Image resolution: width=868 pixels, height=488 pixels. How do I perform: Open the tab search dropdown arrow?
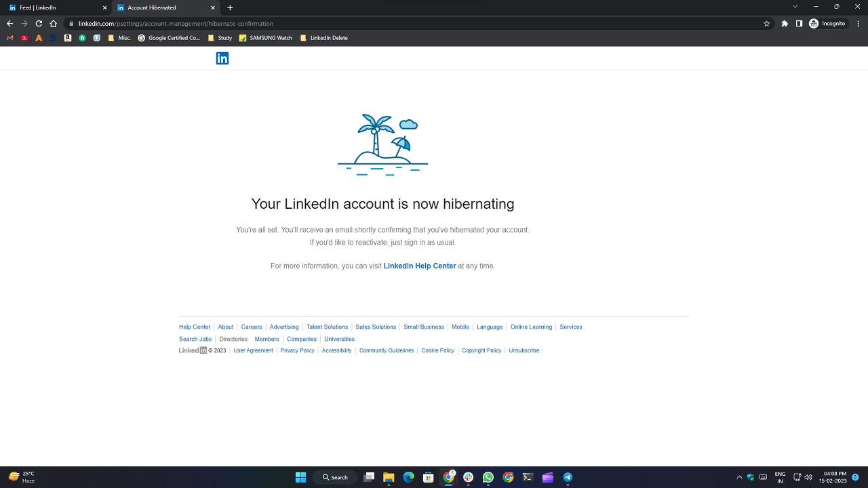(795, 7)
